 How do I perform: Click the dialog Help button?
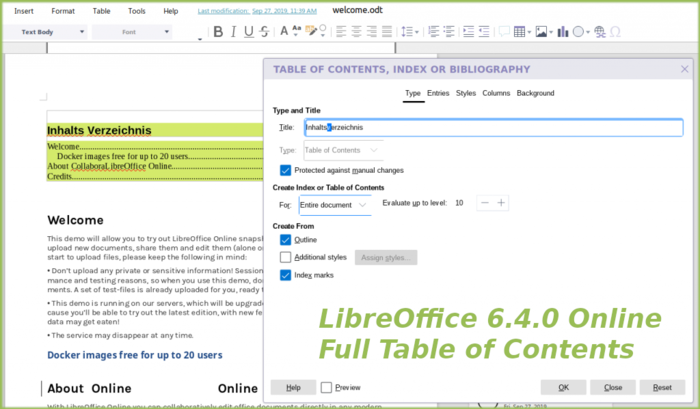tap(293, 388)
